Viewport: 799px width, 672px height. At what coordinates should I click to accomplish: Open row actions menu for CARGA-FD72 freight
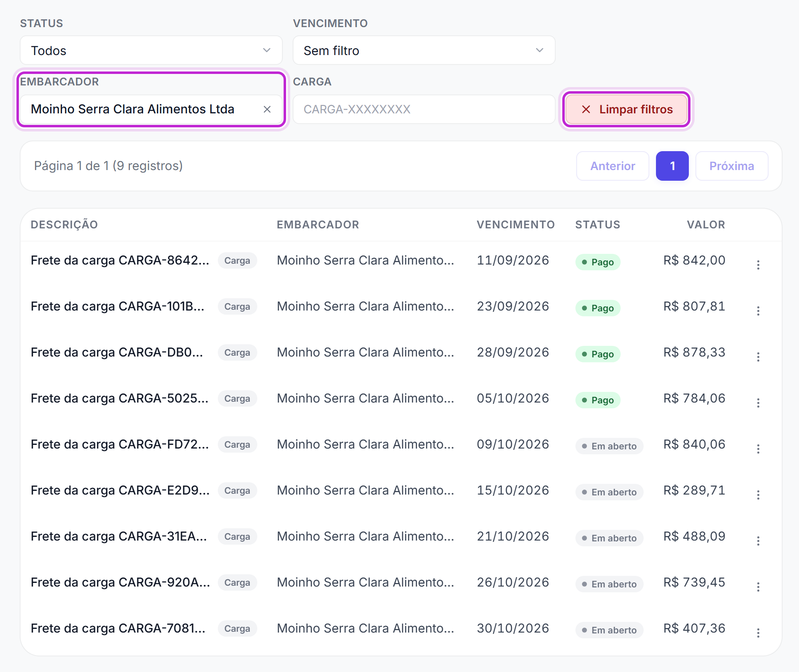pos(758,449)
